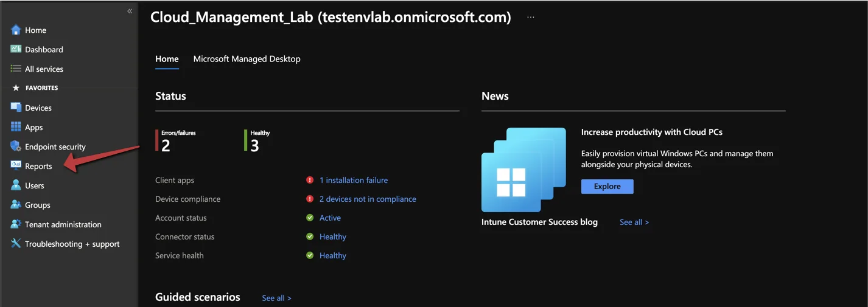The height and width of the screenshot is (307, 868).
Task: Open the 1 installation failure link
Action: [x=354, y=180]
